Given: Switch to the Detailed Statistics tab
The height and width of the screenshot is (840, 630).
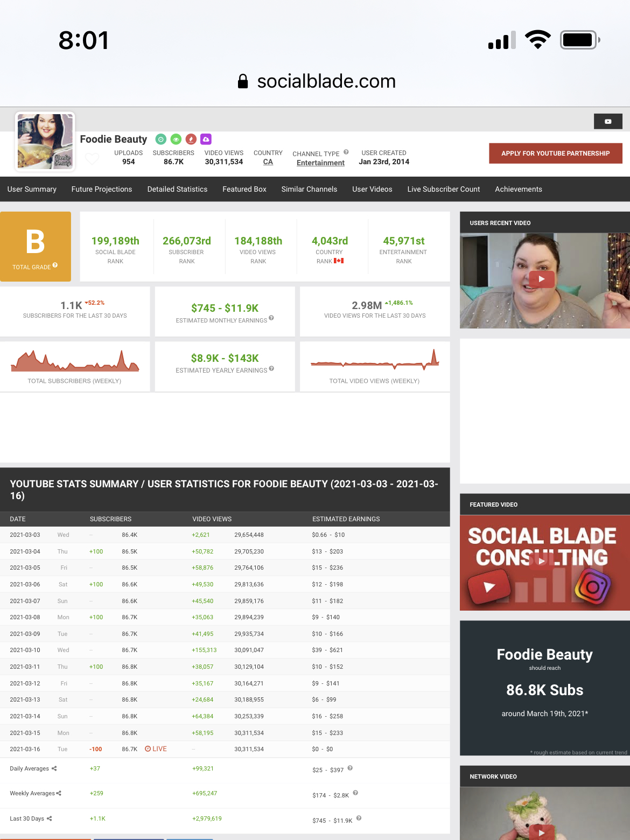Looking at the screenshot, I should coord(177,190).
